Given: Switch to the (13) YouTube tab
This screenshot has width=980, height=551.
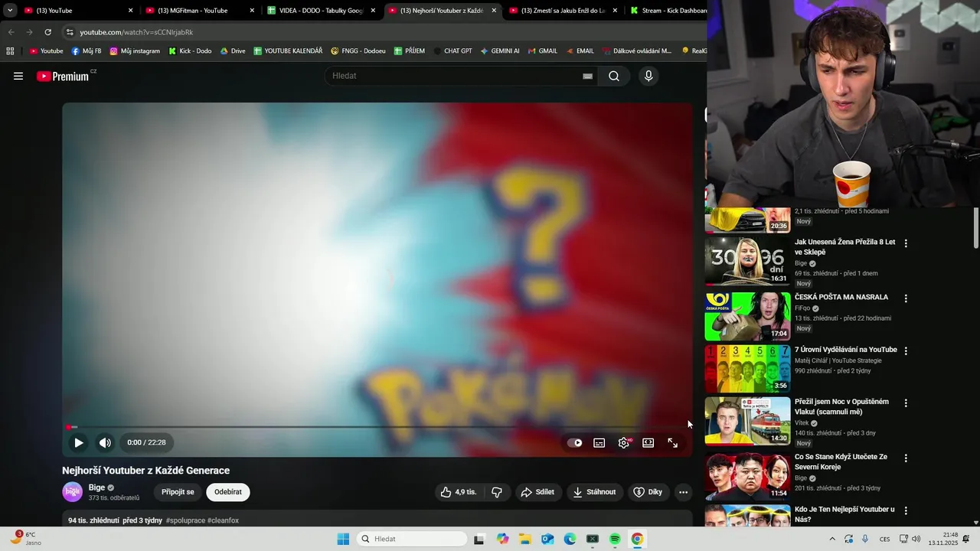Looking at the screenshot, I should pyautogui.click(x=79, y=11).
